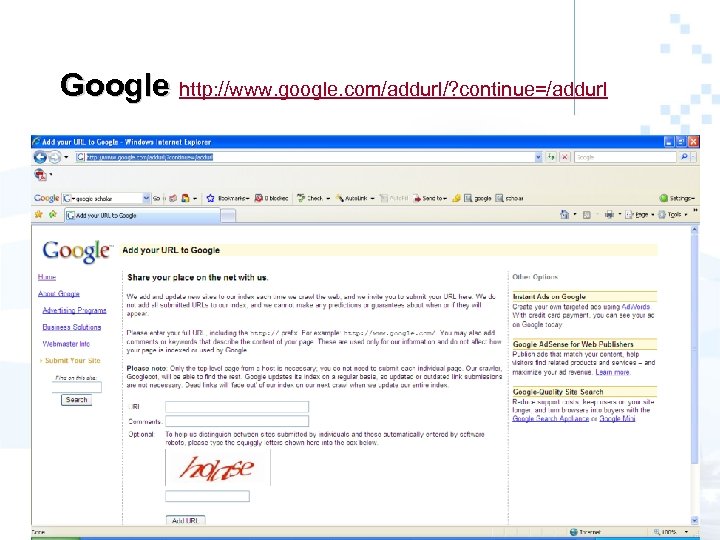This screenshot has width=720, height=540.
Task: Click the Favorites Center star icon
Action: tap(39, 214)
